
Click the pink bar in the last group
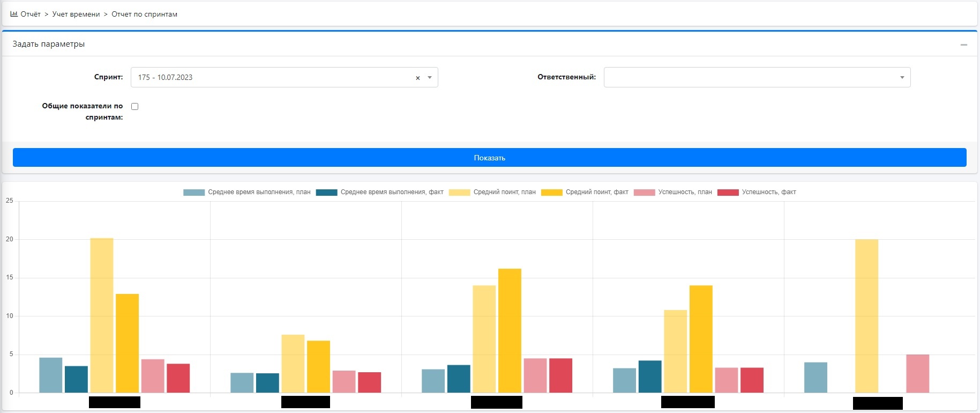click(x=917, y=373)
